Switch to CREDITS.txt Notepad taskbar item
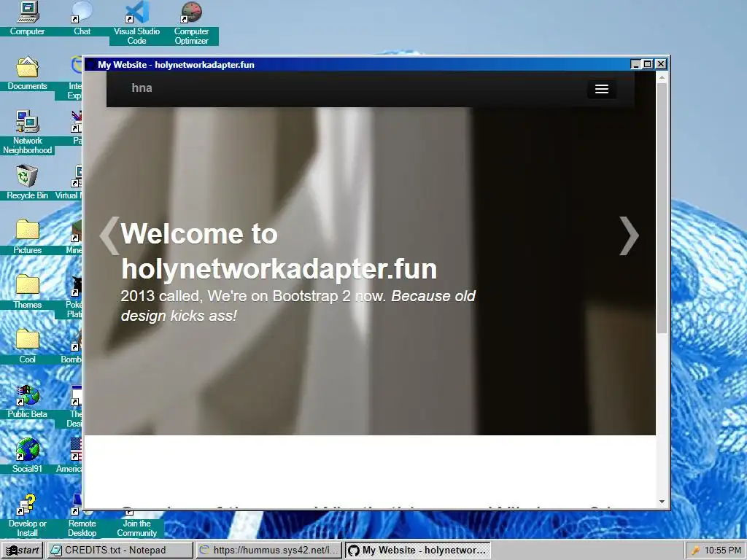Viewport: 747px width, 560px height. pos(120,550)
